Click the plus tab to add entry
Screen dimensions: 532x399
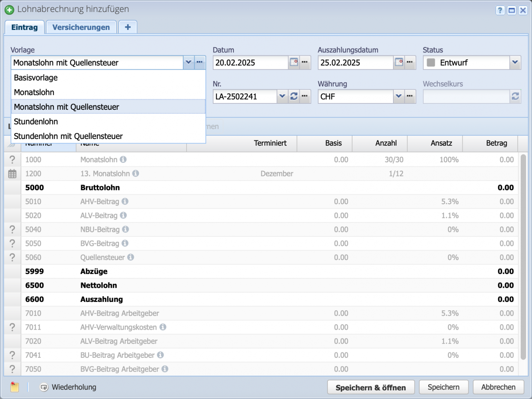pos(127,27)
